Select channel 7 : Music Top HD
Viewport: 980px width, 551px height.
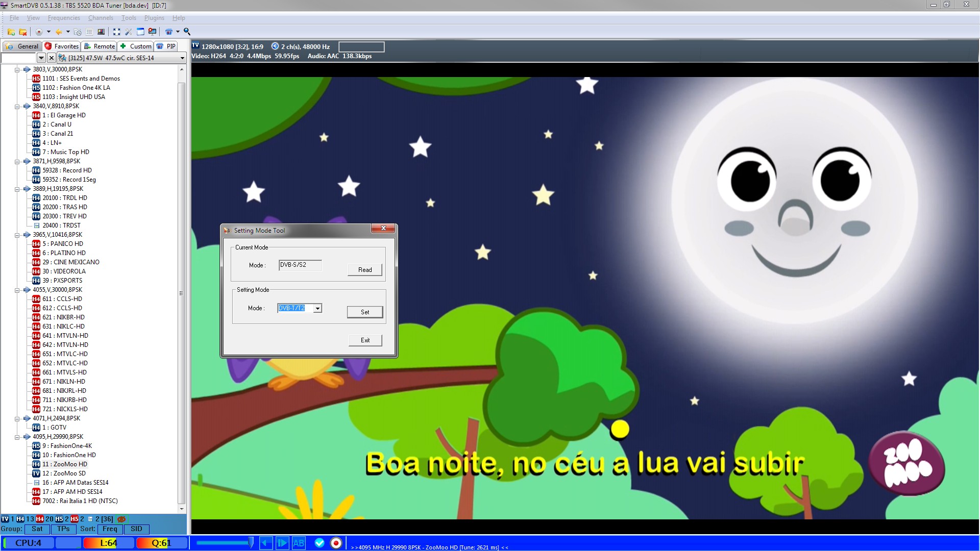coord(66,152)
